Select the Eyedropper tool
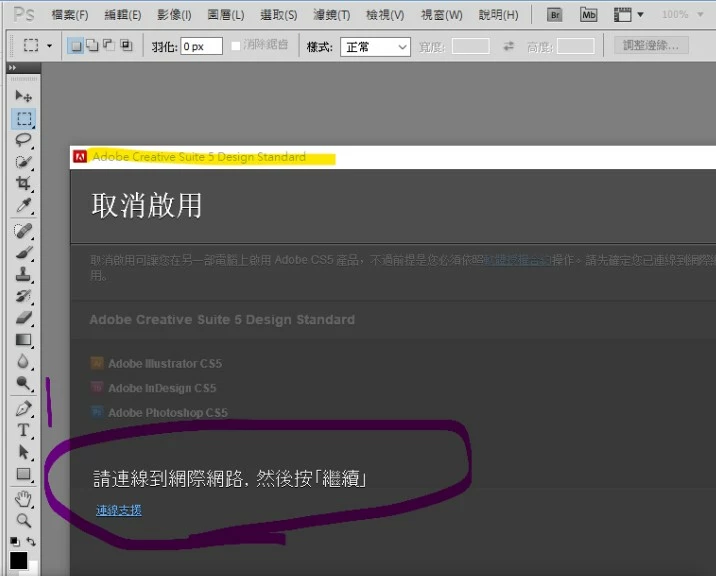Screen dimensions: 716x576 [x=23, y=206]
